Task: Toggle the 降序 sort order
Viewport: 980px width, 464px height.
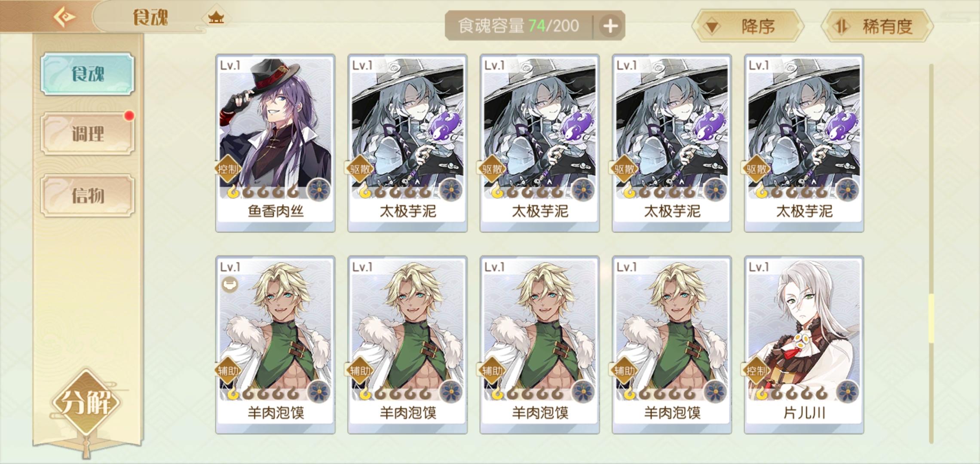Action: click(x=747, y=27)
